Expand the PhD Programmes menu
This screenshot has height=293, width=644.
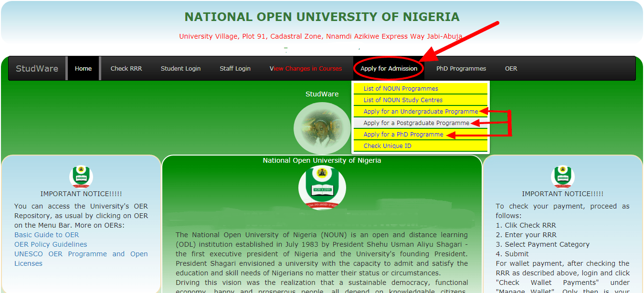[x=461, y=68]
